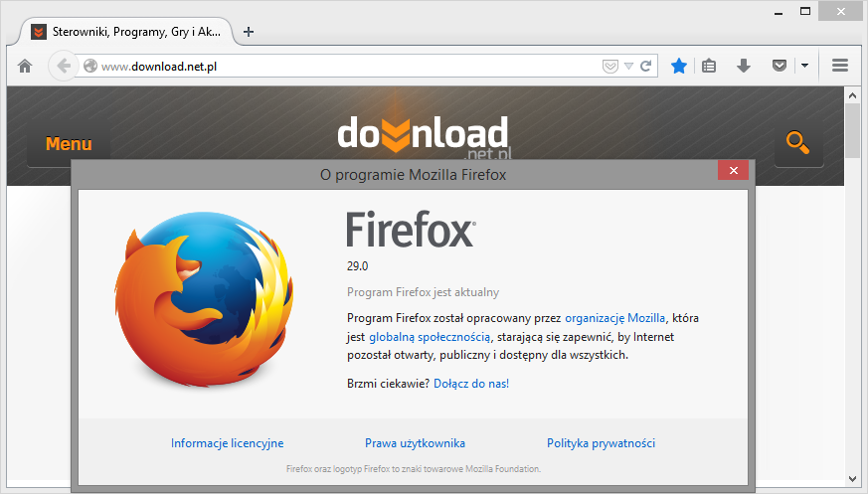The width and height of the screenshot is (868, 494).
Task: Open a new tab with plus button
Action: pos(249,32)
